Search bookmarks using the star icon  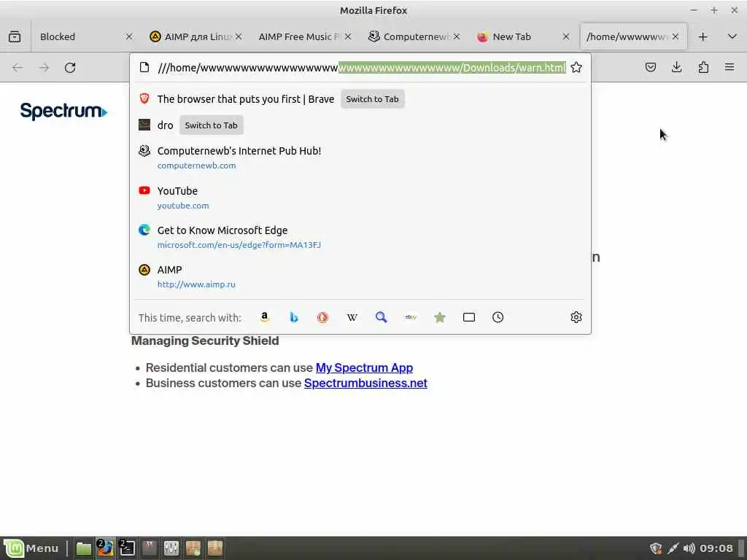440,317
